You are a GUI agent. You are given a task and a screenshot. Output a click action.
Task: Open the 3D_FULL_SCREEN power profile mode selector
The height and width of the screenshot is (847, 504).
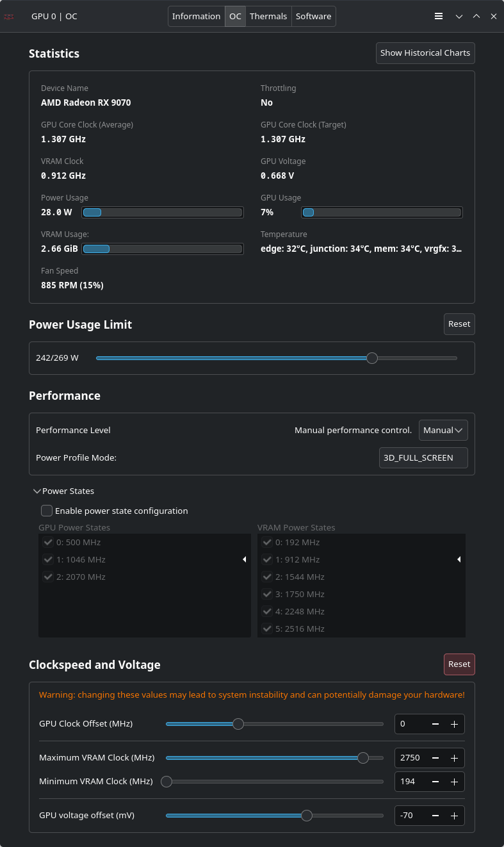[x=423, y=457]
